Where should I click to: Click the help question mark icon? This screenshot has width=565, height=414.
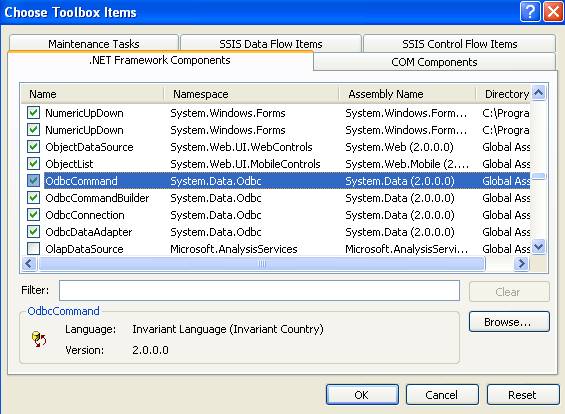click(530, 12)
